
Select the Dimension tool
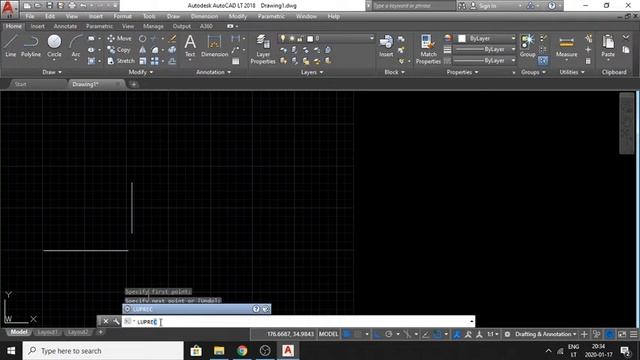point(214,45)
